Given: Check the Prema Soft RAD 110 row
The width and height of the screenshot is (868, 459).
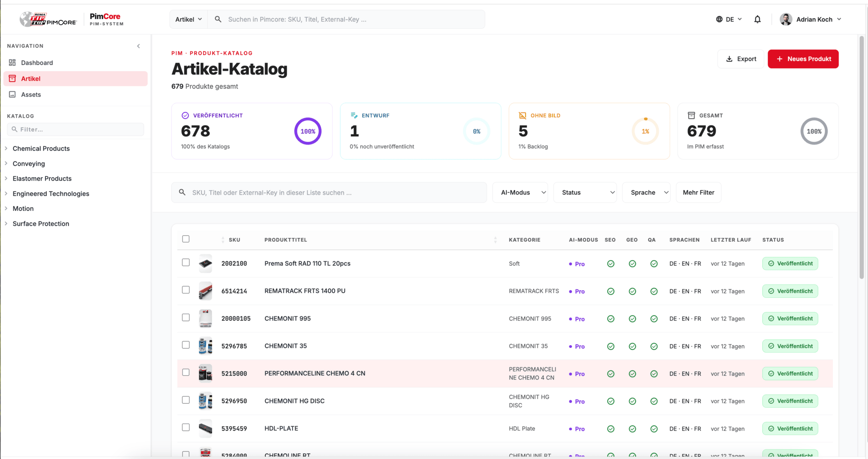Looking at the screenshot, I should (x=186, y=262).
